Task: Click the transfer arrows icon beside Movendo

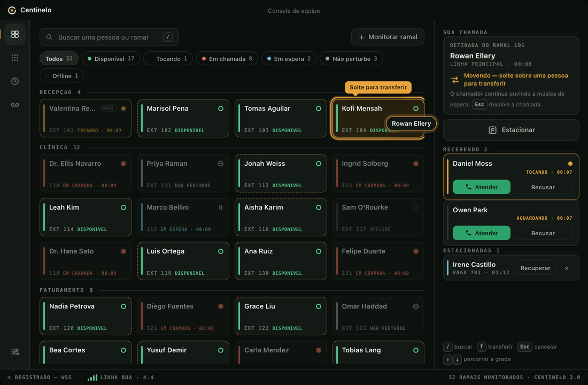Action: (455, 80)
